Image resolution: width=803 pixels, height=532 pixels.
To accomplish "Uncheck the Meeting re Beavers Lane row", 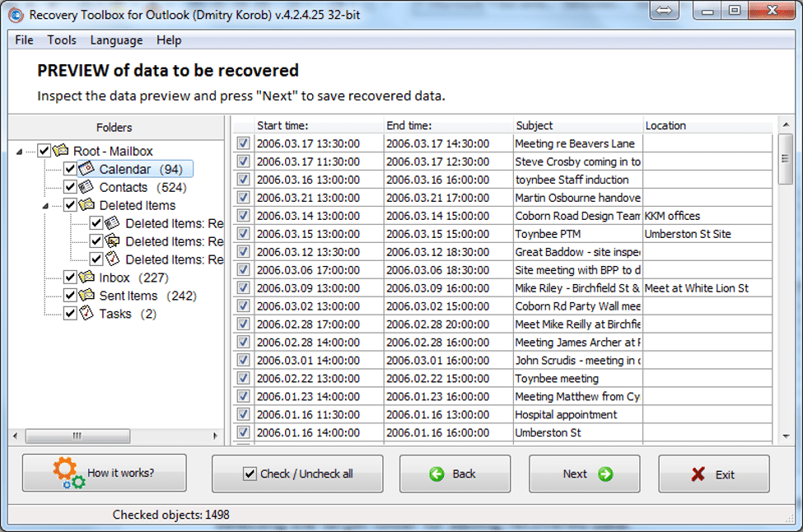I will coord(243,143).
